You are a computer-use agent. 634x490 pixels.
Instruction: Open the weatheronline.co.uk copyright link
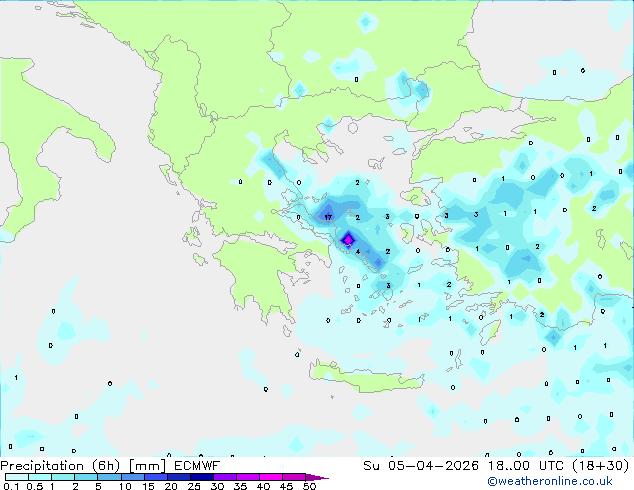[x=550, y=481]
